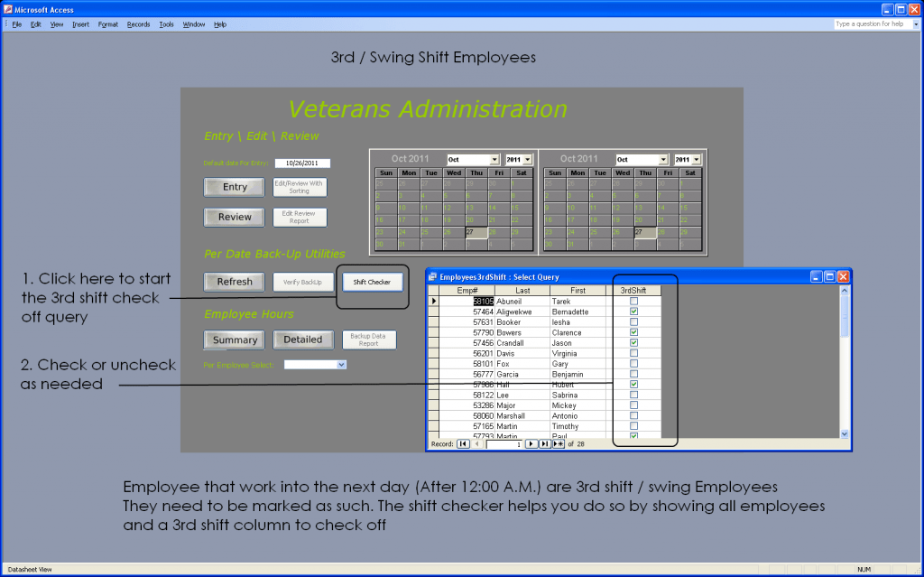The height and width of the screenshot is (577, 924).
Task: Jump to last record button
Action: 545,444
